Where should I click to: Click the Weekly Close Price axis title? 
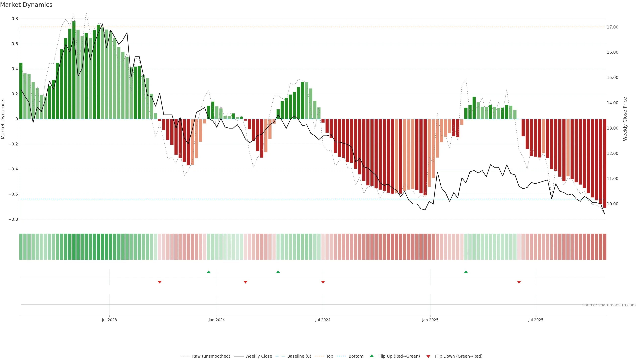[x=625, y=119]
